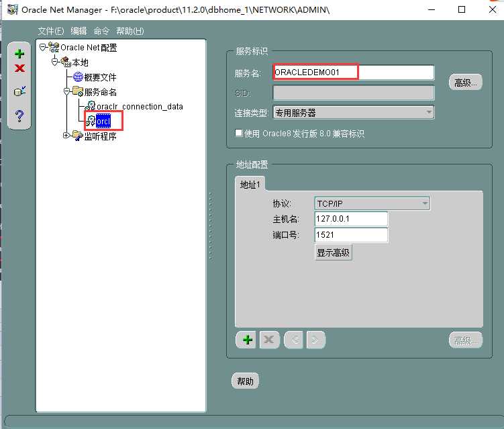This screenshot has width=504, height=429.
Task: Click the service icon beside orcl
Action: 91,122
